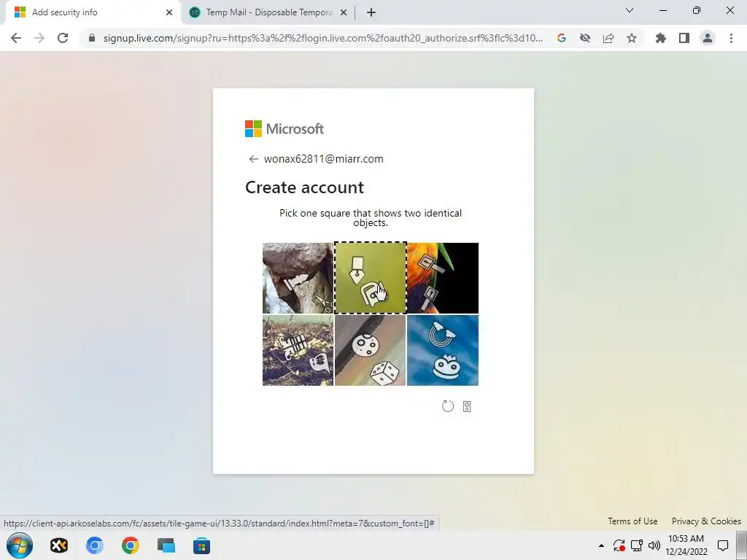747x560 pixels.
Task: Bookmark this page with the star icon
Action: pos(632,38)
